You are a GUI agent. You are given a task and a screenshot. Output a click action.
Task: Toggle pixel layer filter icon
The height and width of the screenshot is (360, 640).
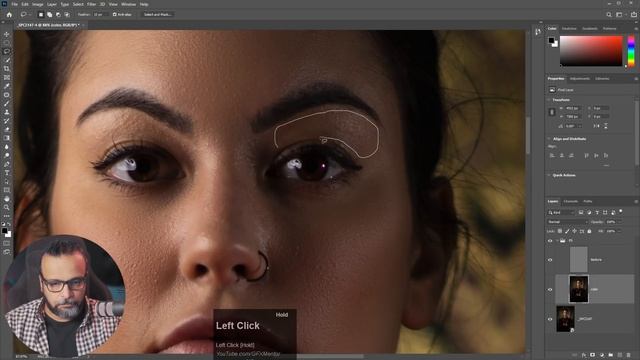(x=581, y=212)
